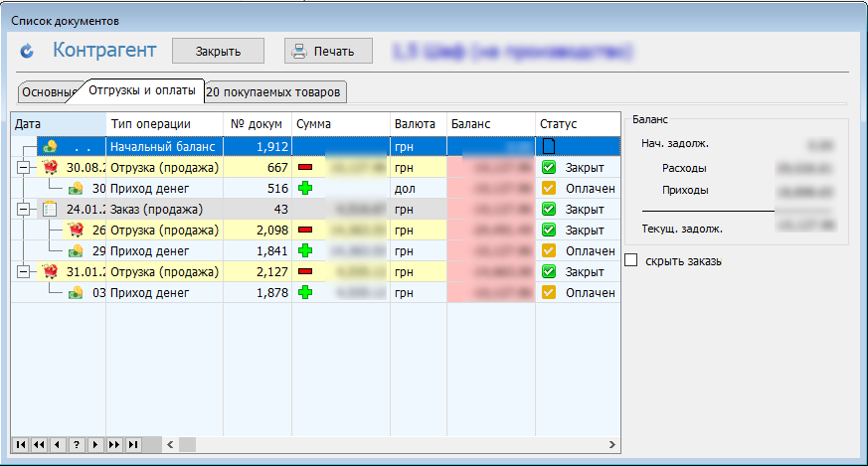The height and width of the screenshot is (466, 868).
Task: Collapse the 31.01 shipment tree node
Action: pyautogui.click(x=23, y=271)
